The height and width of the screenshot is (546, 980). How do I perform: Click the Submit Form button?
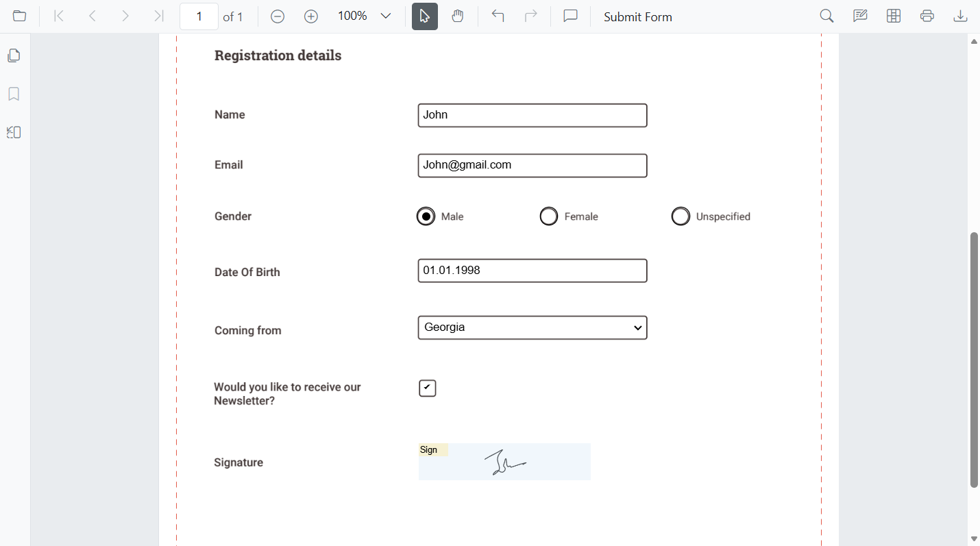pos(638,17)
